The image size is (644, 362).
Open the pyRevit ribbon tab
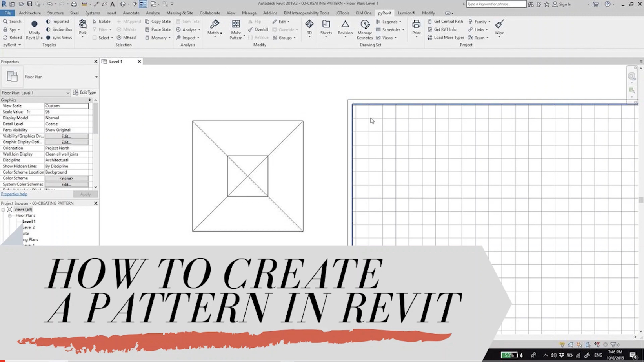(x=384, y=13)
